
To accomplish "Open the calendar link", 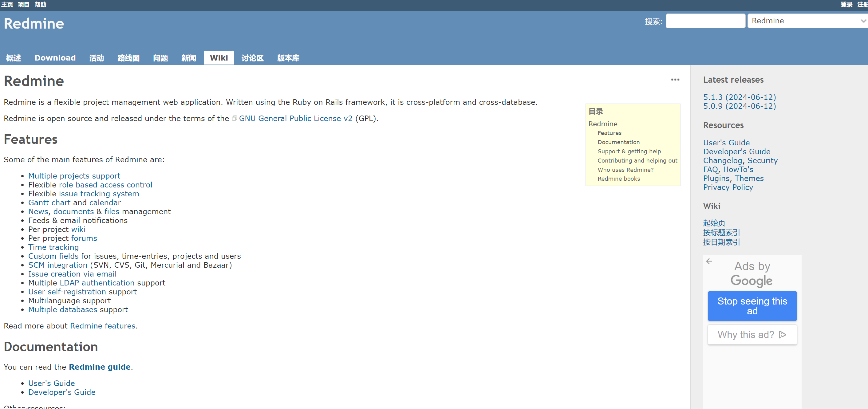I will (105, 203).
